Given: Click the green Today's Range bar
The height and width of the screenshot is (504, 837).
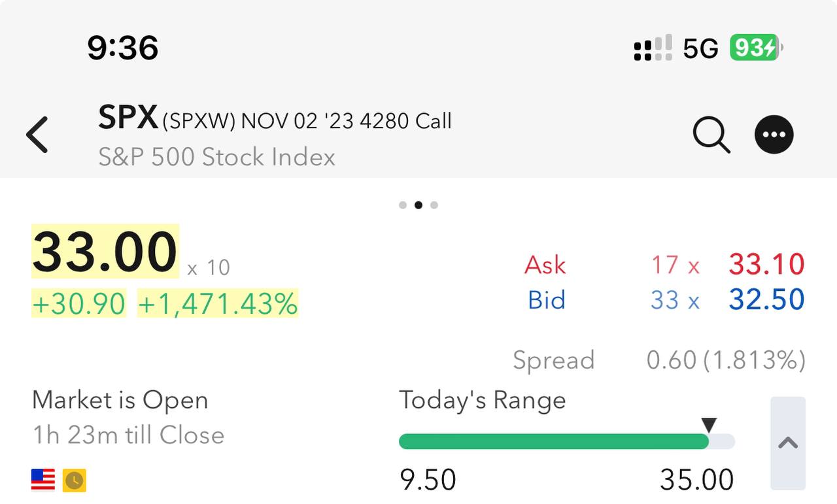Looking at the screenshot, I should pyautogui.click(x=553, y=442).
